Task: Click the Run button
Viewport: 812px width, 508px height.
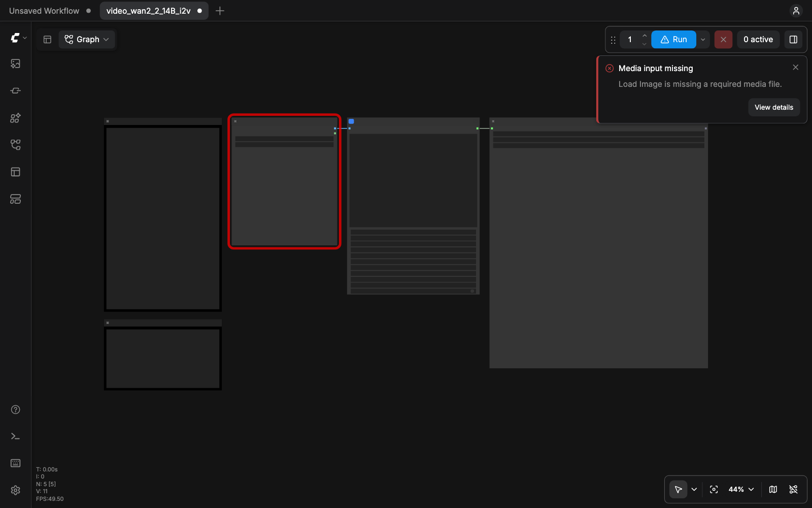Action: (673, 39)
